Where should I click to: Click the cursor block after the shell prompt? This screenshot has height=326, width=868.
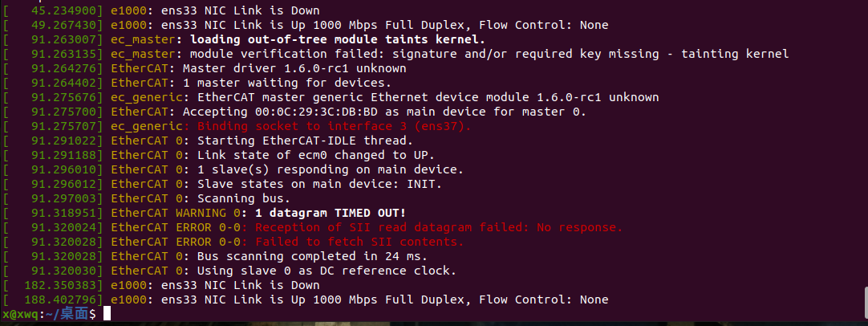107,314
